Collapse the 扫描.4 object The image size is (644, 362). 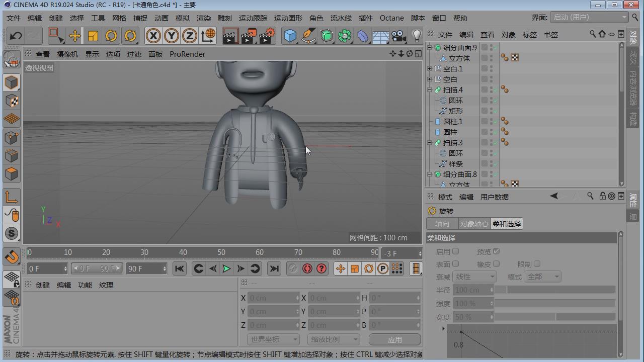pos(430,90)
